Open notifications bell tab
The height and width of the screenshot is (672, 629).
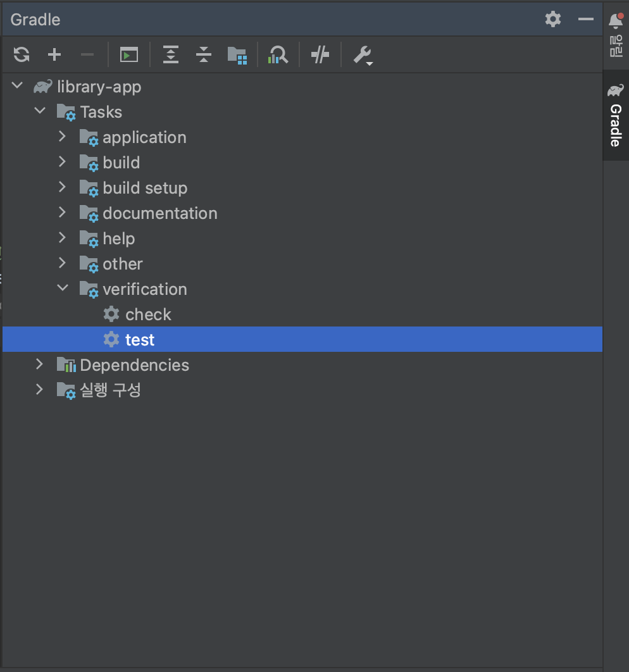(x=616, y=35)
